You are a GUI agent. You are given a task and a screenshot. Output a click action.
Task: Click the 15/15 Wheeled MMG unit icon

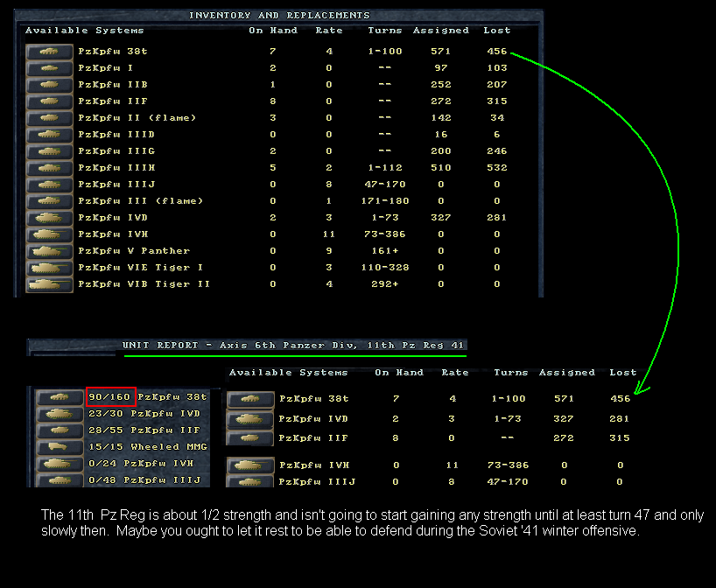click(60, 447)
